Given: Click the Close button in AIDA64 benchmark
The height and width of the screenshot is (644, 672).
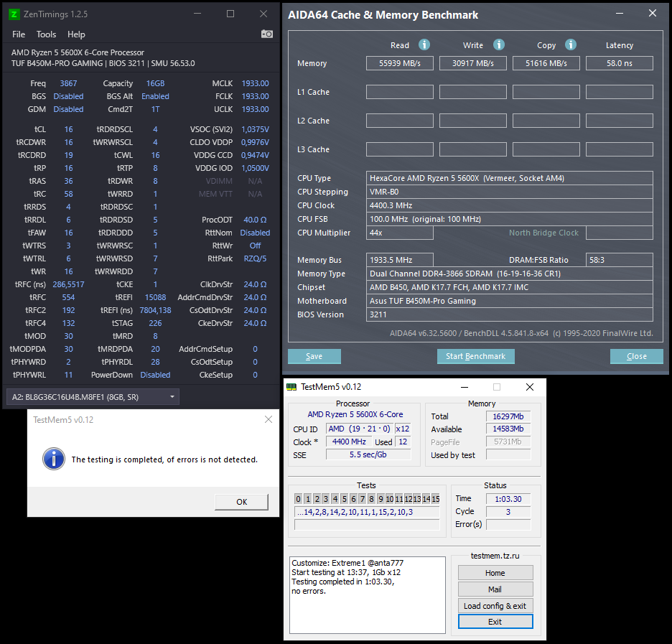Looking at the screenshot, I should (x=636, y=356).
